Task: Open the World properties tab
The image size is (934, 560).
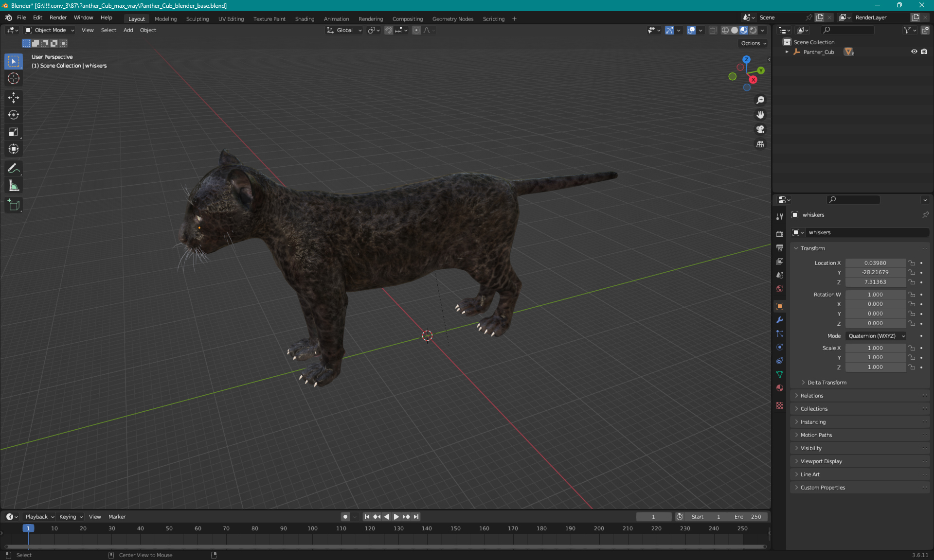Action: [x=780, y=288]
